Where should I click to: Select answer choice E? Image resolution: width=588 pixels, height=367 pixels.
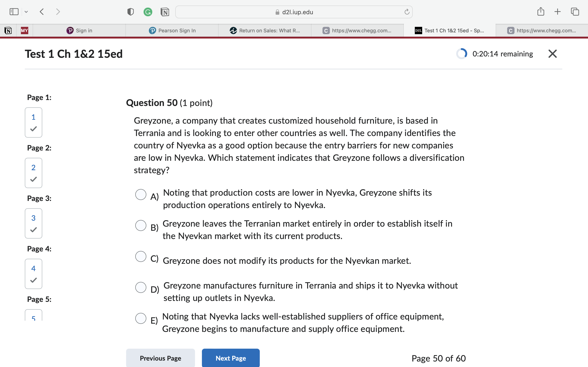[141, 318]
